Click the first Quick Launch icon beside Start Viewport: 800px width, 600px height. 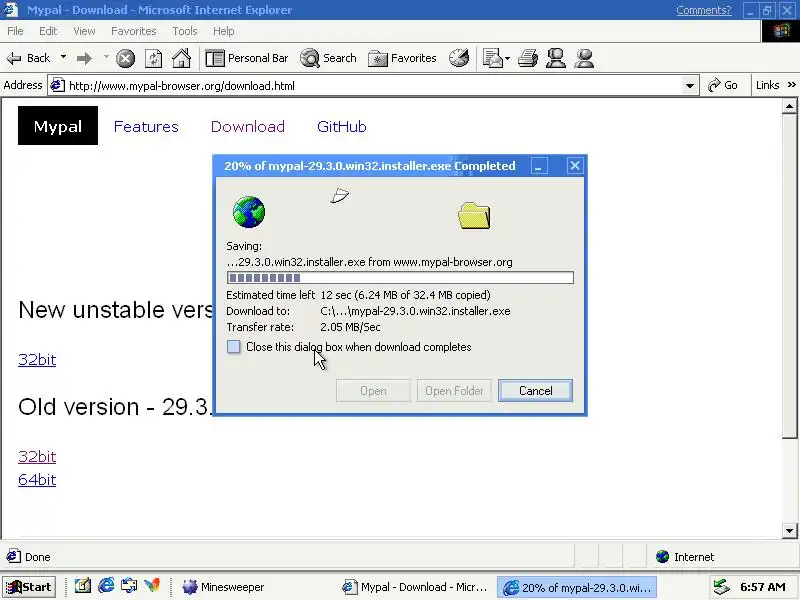(x=83, y=586)
